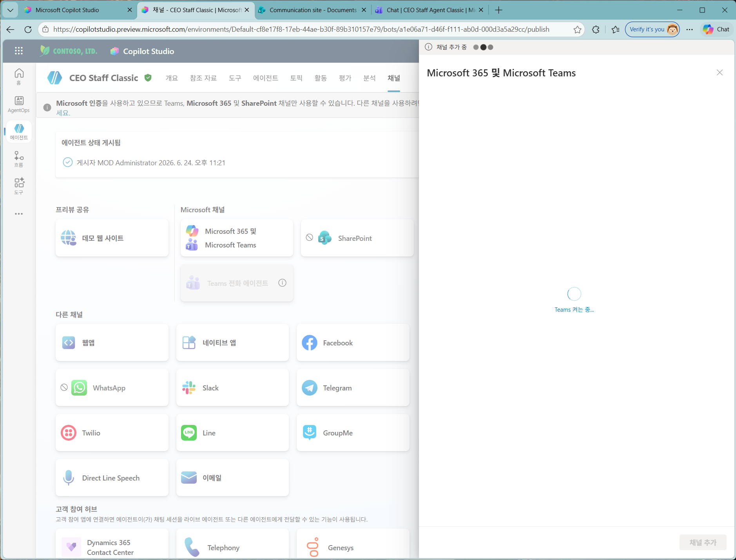Viewport: 736px width, 560px height.
Task: Open the Twilio channel card
Action: pos(112,433)
